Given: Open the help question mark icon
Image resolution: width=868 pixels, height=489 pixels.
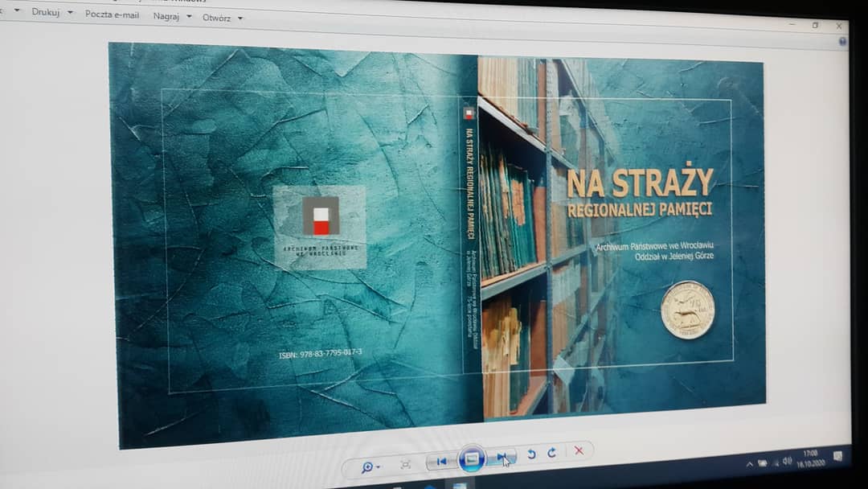Looking at the screenshot, I should coord(842,41).
